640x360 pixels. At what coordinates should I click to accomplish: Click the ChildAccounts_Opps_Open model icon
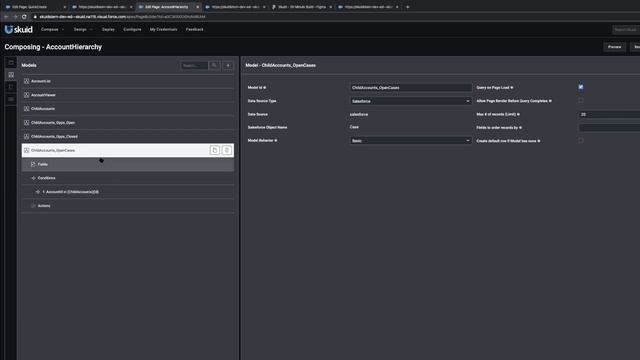tap(27, 123)
